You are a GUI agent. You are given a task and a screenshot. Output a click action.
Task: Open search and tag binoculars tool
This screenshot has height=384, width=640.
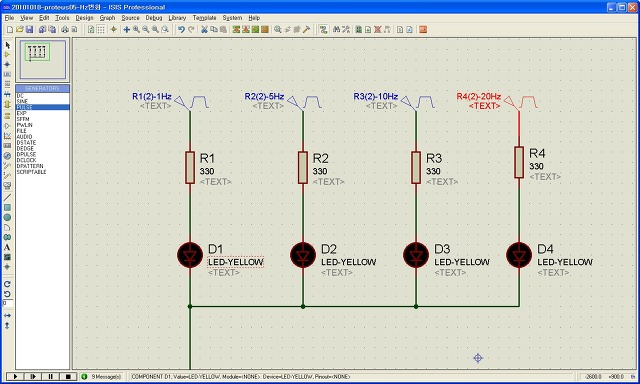336,29
